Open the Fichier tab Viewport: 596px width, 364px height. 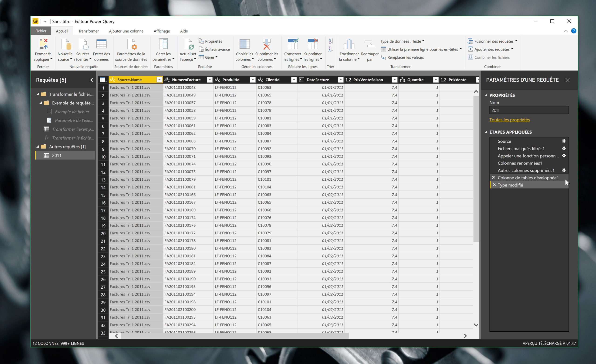pos(41,31)
